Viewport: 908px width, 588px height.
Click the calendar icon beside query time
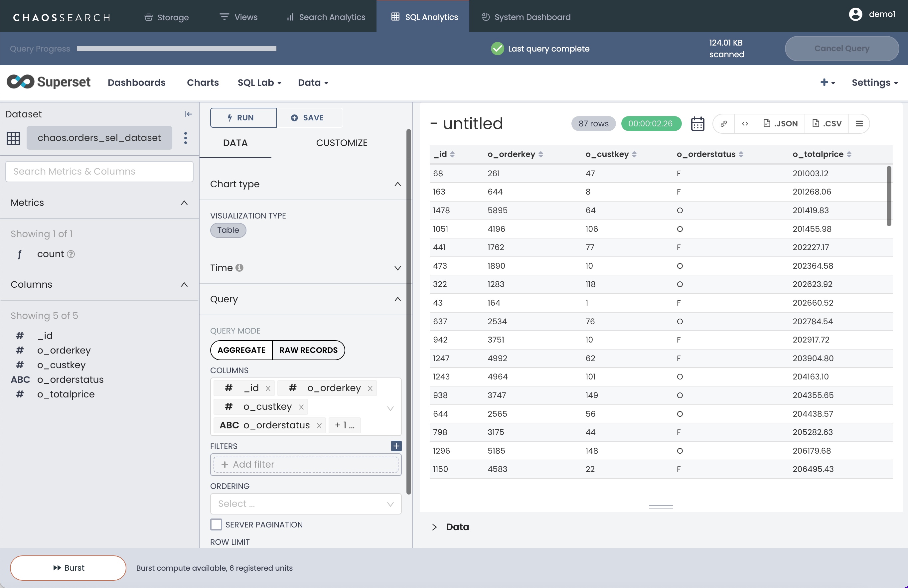[x=697, y=124]
